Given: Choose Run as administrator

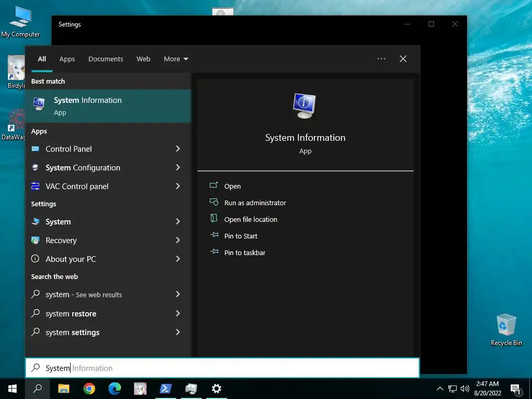Looking at the screenshot, I should click(255, 203).
